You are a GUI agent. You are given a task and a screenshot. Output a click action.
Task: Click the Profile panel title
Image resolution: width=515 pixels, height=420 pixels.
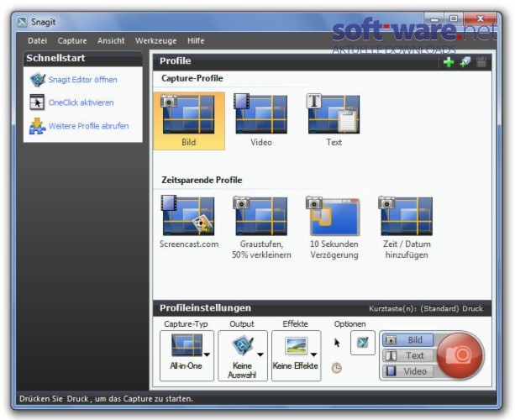click(175, 60)
